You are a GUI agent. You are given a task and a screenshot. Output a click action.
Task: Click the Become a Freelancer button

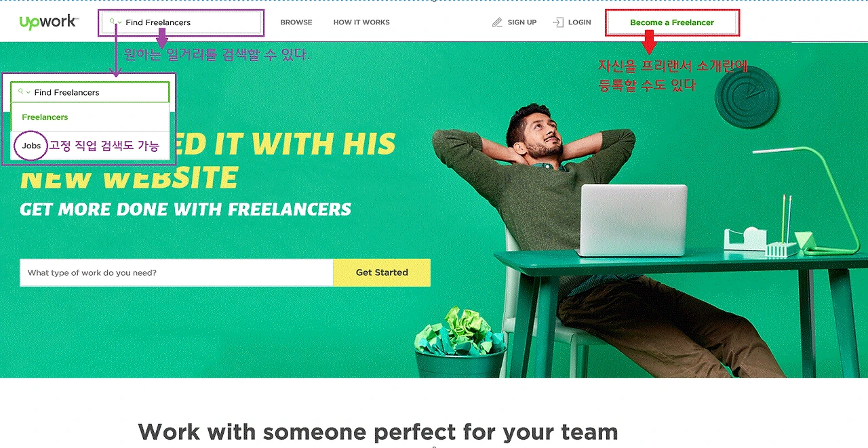tap(672, 22)
